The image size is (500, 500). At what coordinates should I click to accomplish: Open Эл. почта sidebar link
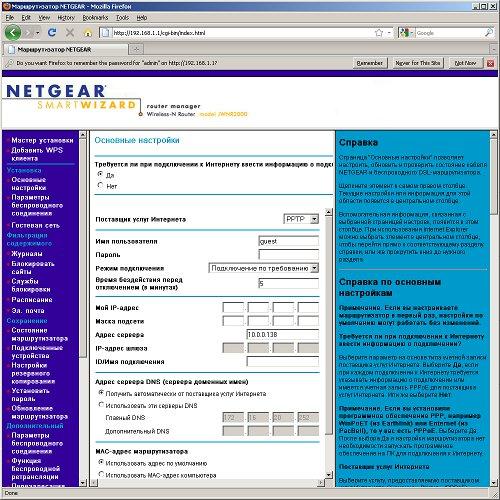point(28,311)
